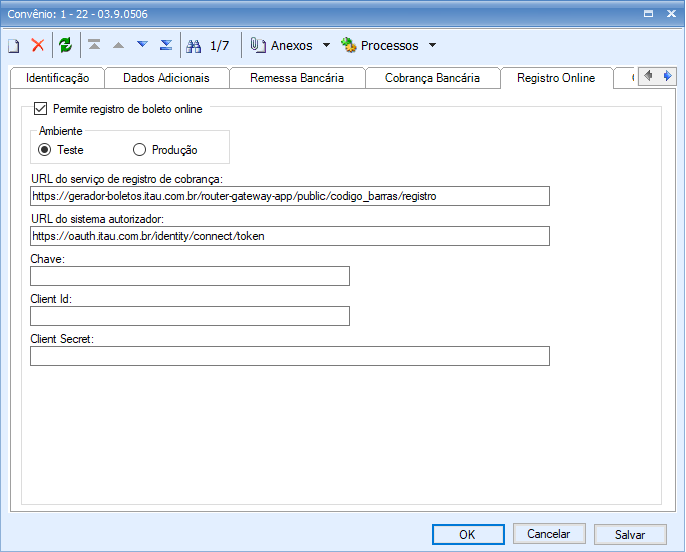Click the Processos gear icon
The height and width of the screenshot is (552, 686).
pos(349,45)
